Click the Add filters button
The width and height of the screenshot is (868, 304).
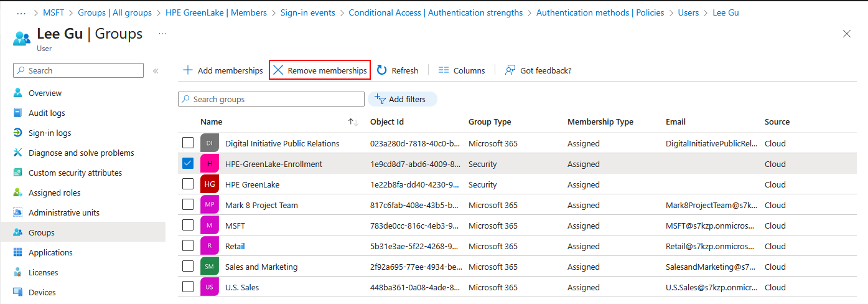402,99
